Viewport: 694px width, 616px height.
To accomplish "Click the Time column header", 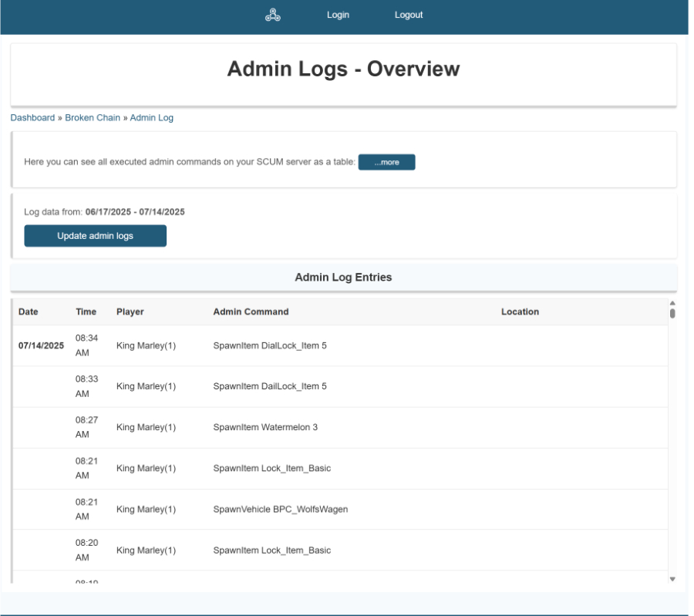I will (86, 312).
